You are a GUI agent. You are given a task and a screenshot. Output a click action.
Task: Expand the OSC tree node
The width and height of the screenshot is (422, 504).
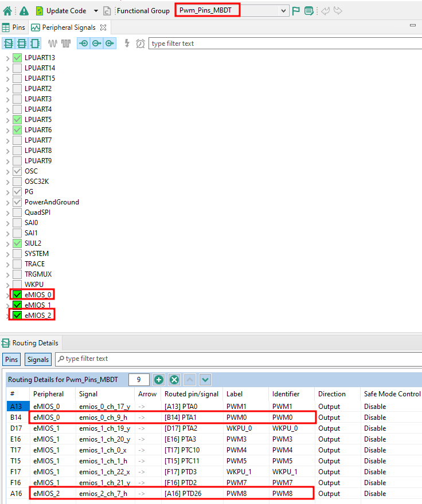pyautogui.click(x=7, y=171)
